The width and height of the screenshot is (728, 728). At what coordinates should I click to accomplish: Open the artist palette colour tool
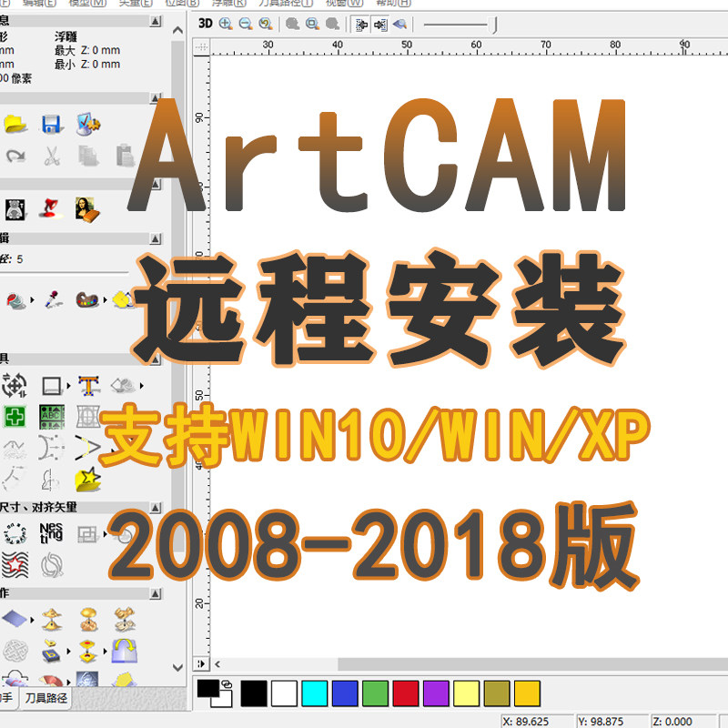(87, 300)
